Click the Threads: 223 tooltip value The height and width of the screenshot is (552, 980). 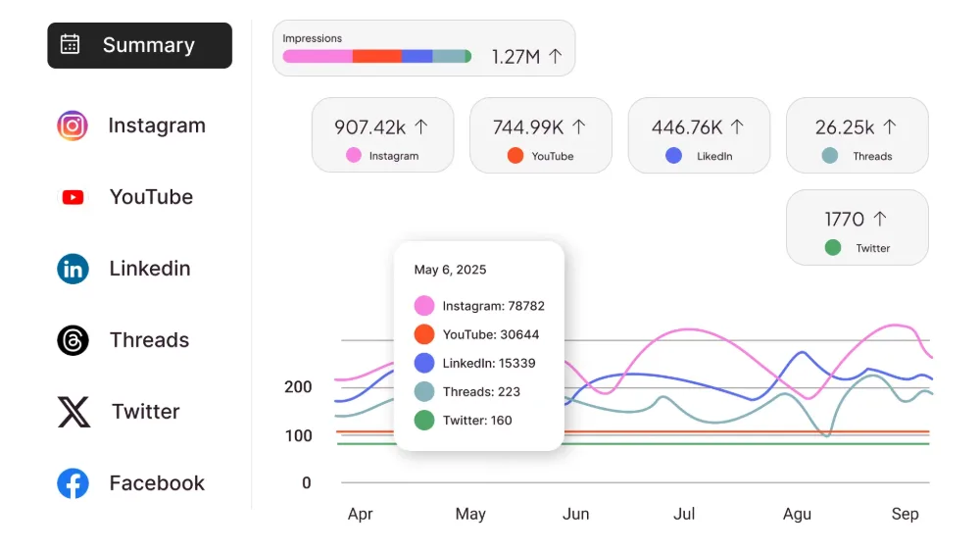point(481,392)
